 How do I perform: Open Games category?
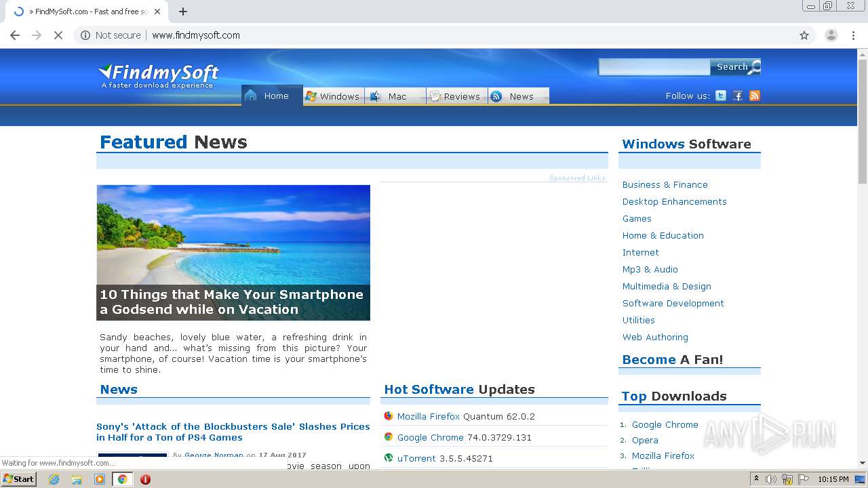pos(637,218)
